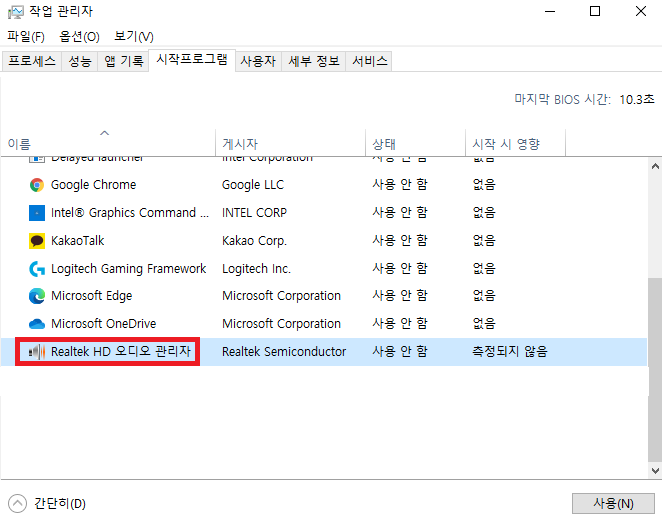Image resolution: width=662 pixels, height=527 pixels.
Task: Click the 사용(N) enable button
Action: point(613,503)
